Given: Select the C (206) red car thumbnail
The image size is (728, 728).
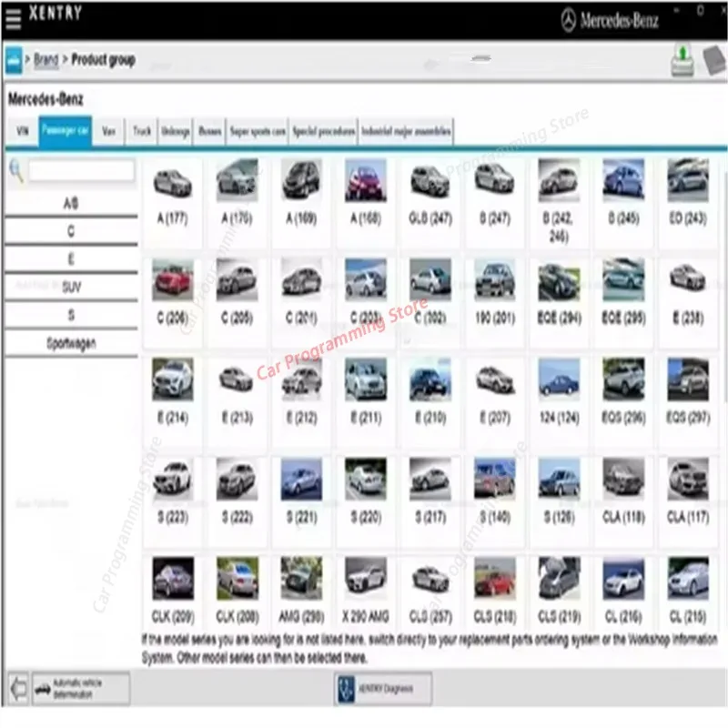Looking at the screenshot, I should [173, 302].
